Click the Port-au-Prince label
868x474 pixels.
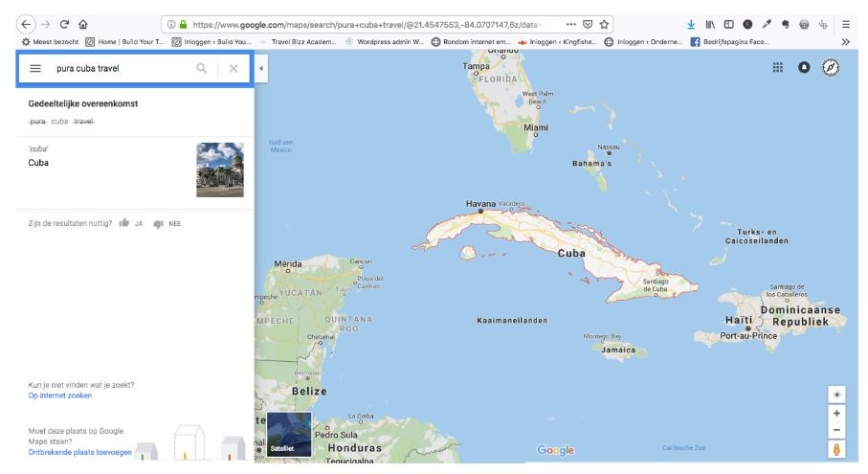click(748, 335)
